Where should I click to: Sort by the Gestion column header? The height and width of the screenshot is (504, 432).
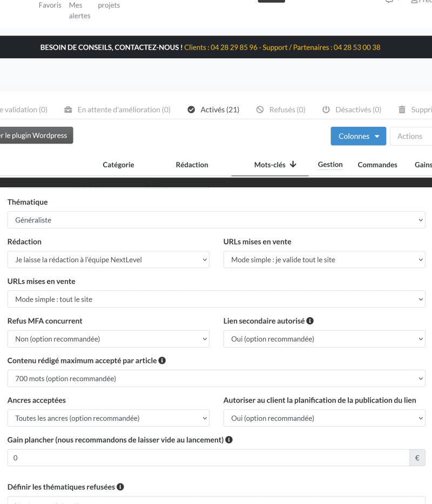click(x=330, y=165)
